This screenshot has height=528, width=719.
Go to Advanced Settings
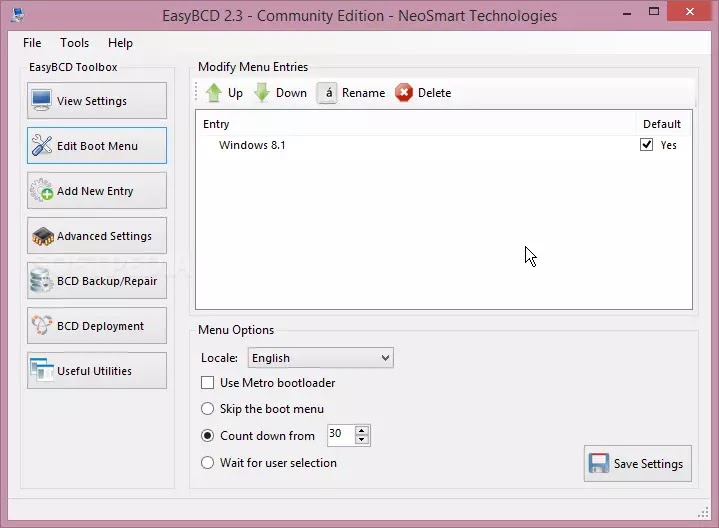tap(97, 235)
